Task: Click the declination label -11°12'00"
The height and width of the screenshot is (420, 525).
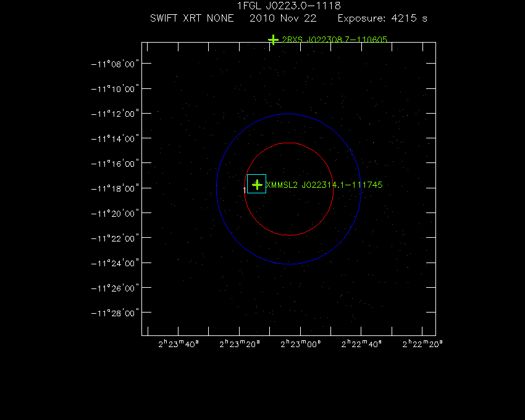Action: point(115,114)
